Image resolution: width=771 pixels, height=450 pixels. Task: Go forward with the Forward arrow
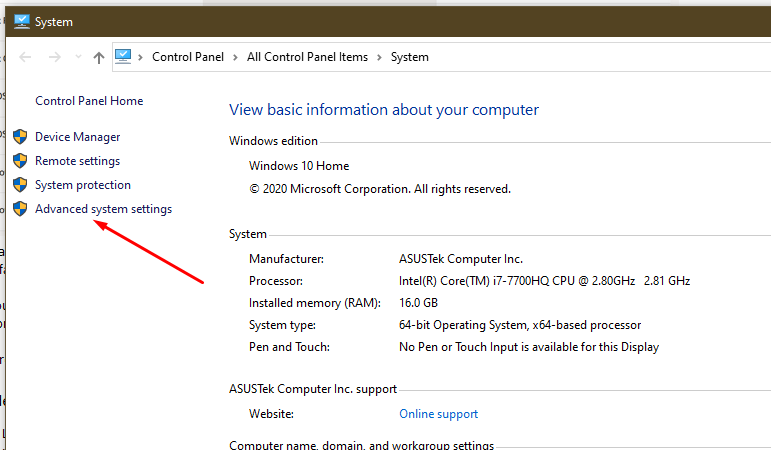(x=55, y=57)
